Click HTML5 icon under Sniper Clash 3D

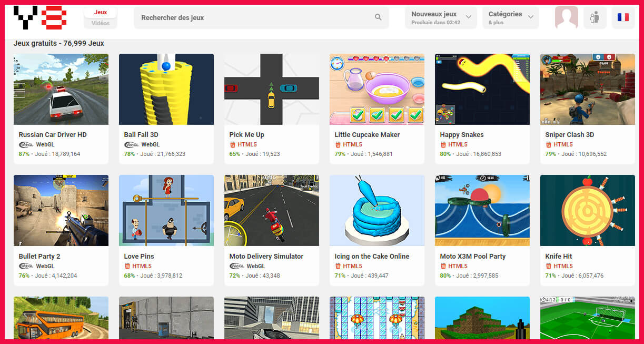tap(548, 144)
